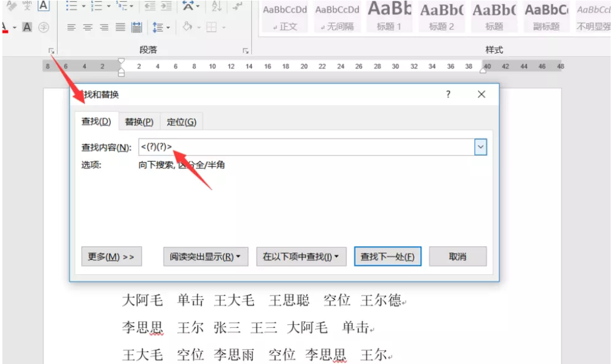Click the justify text alignment icon
Image resolution: width=616 pixels, height=364 pixels.
(x=120, y=27)
